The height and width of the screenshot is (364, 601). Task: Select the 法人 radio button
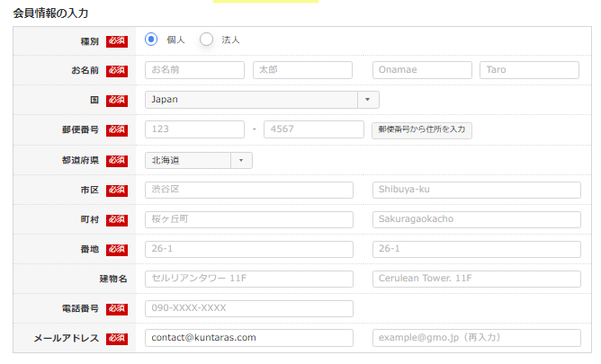[207, 40]
